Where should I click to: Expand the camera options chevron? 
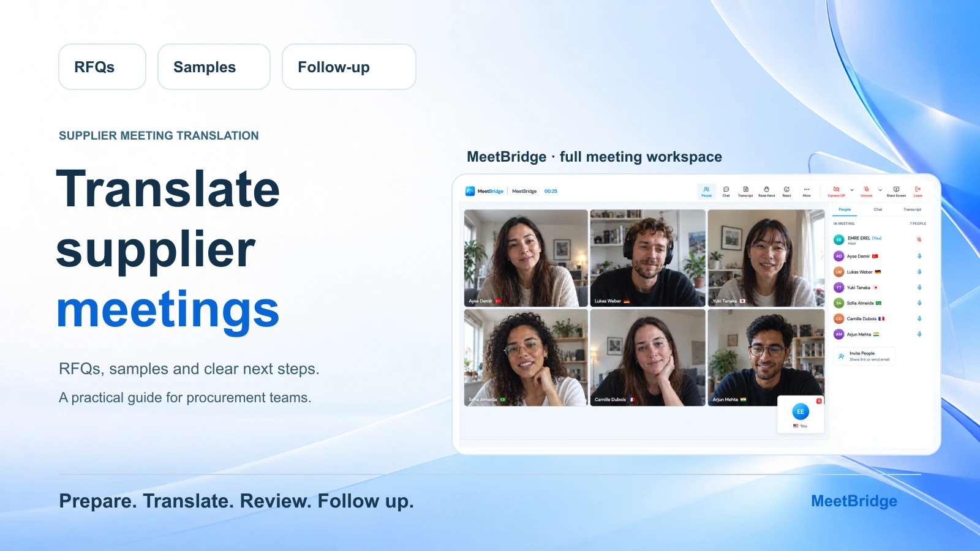(x=851, y=190)
